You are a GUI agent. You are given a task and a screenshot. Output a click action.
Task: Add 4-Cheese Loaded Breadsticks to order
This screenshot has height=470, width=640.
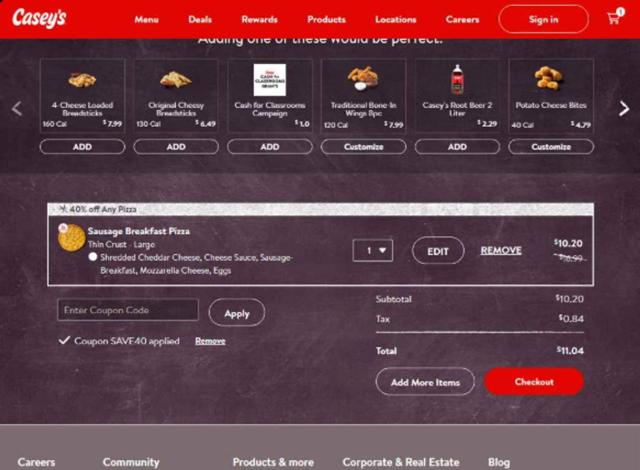(82, 146)
